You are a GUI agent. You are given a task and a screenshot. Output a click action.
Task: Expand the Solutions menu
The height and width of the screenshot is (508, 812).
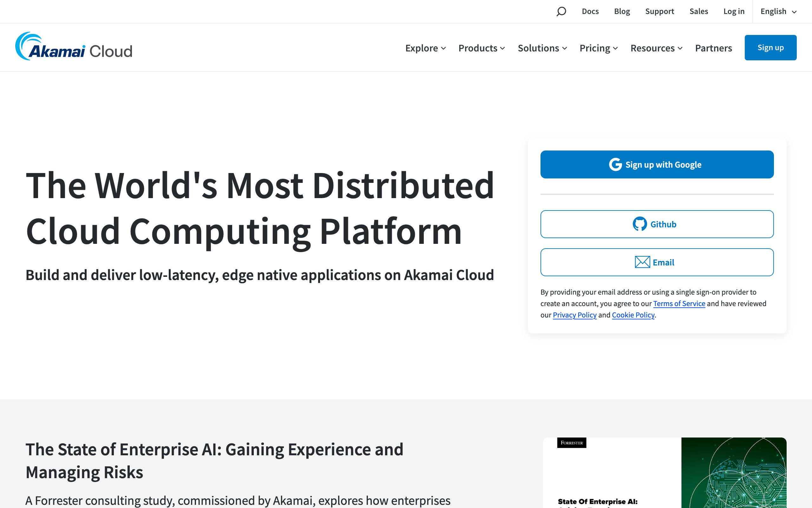coord(542,48)
